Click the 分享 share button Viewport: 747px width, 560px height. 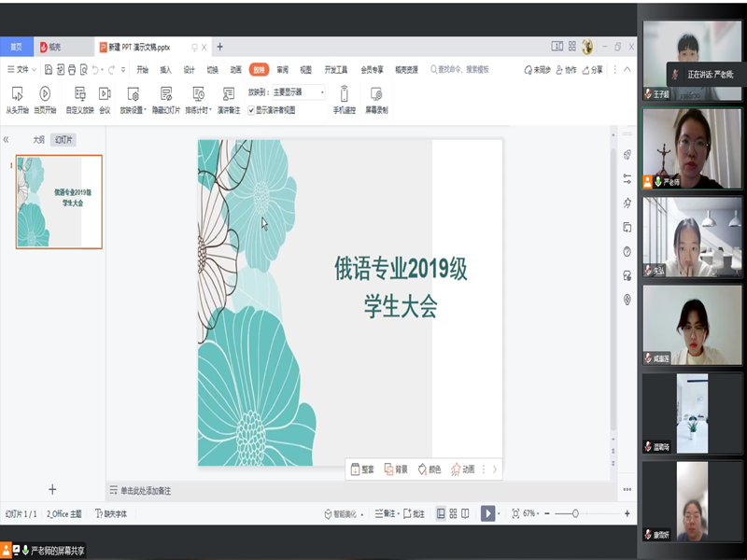pyautogui.click(x=592, y=69)
